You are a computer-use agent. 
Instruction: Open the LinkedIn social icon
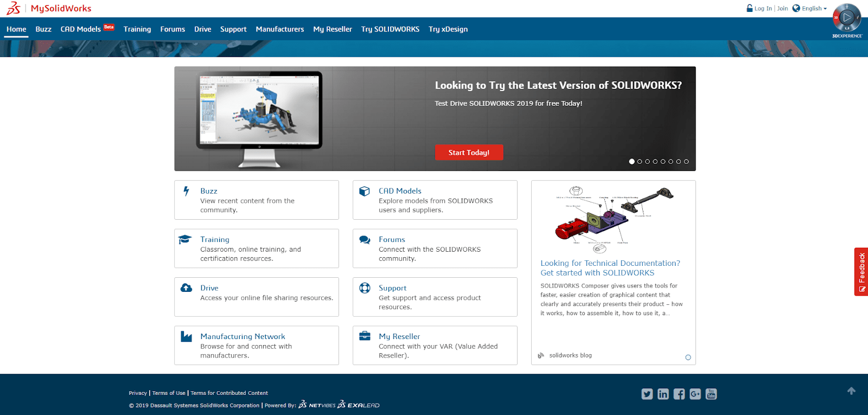(663, 394)
